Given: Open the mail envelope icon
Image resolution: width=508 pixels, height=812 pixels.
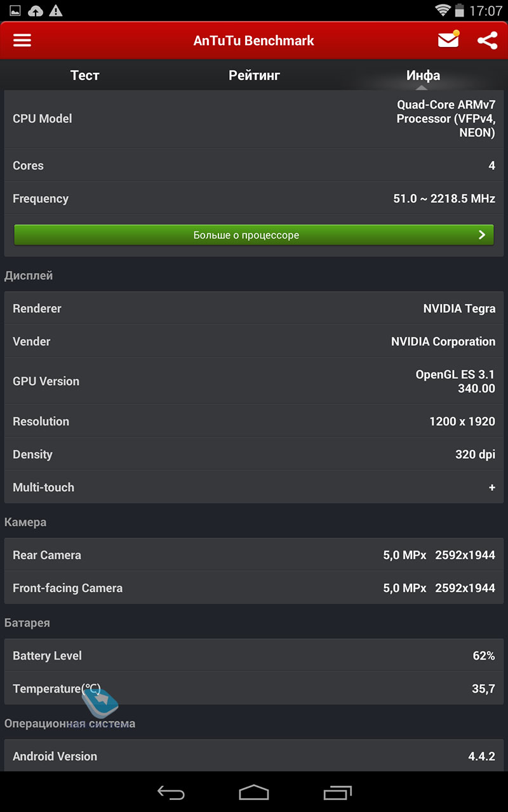Looking at the screenshot, I should tap(448, 39).
